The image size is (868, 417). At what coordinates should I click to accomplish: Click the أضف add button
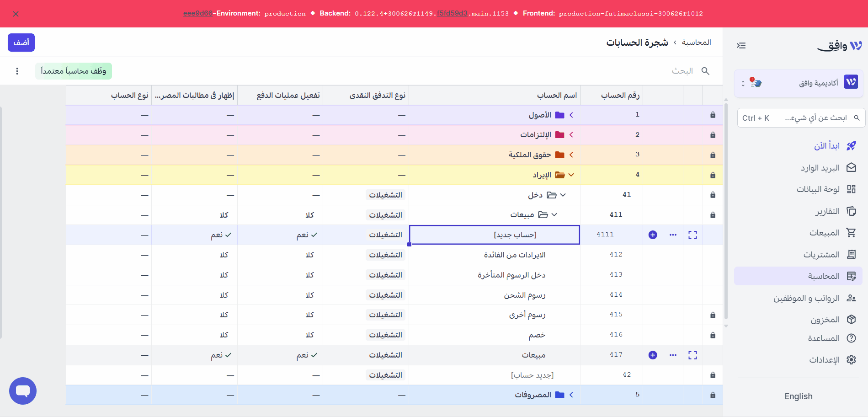pyautogui.click(x=21, y=43)
